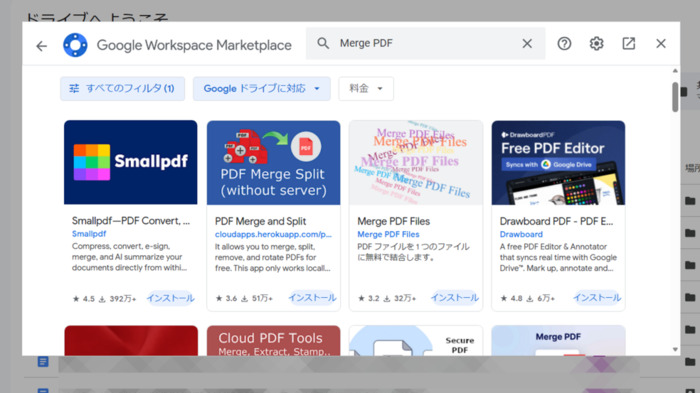Open the Smallpdf developer link

pyautogui.click(x=89, y=234)
